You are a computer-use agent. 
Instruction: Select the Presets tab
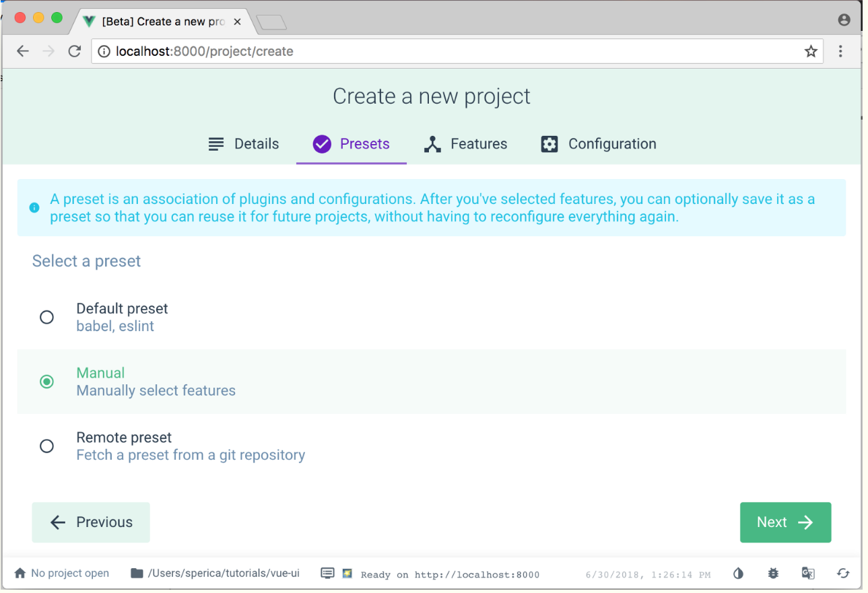click(351, 144)
